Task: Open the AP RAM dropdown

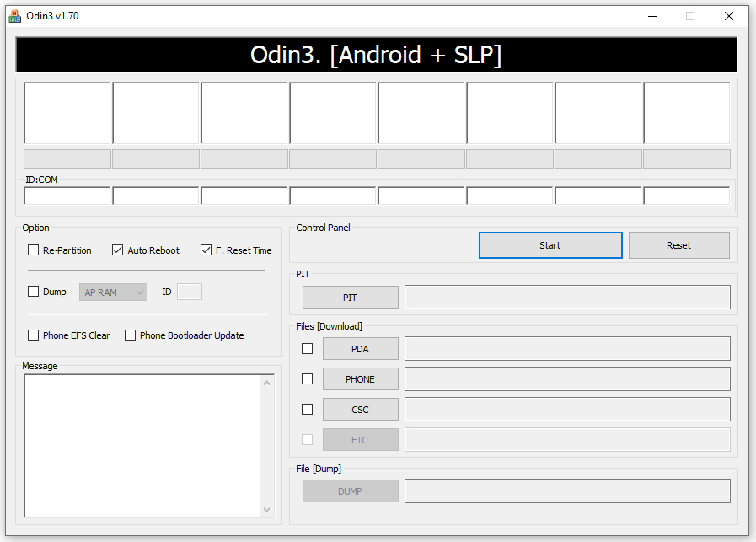Action: 113,292
